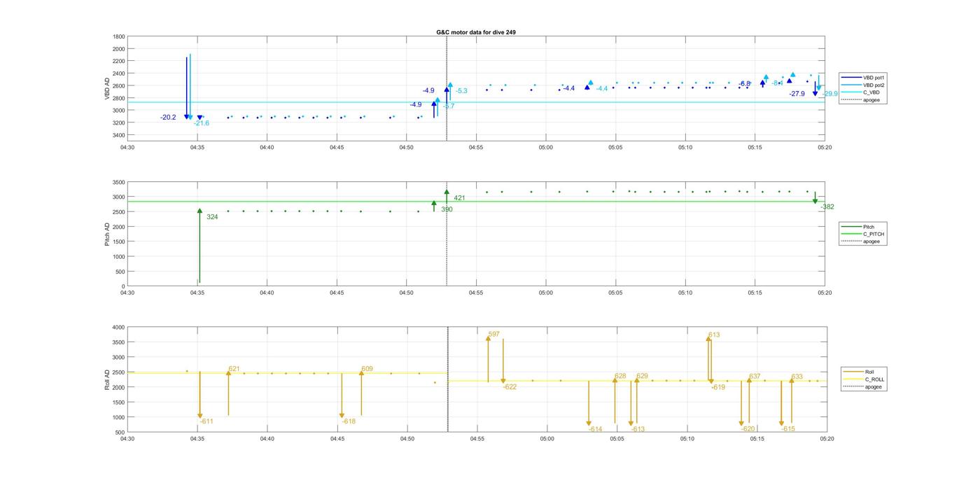Click the 'Pitch AD' y-axis label

pos(107,234)
